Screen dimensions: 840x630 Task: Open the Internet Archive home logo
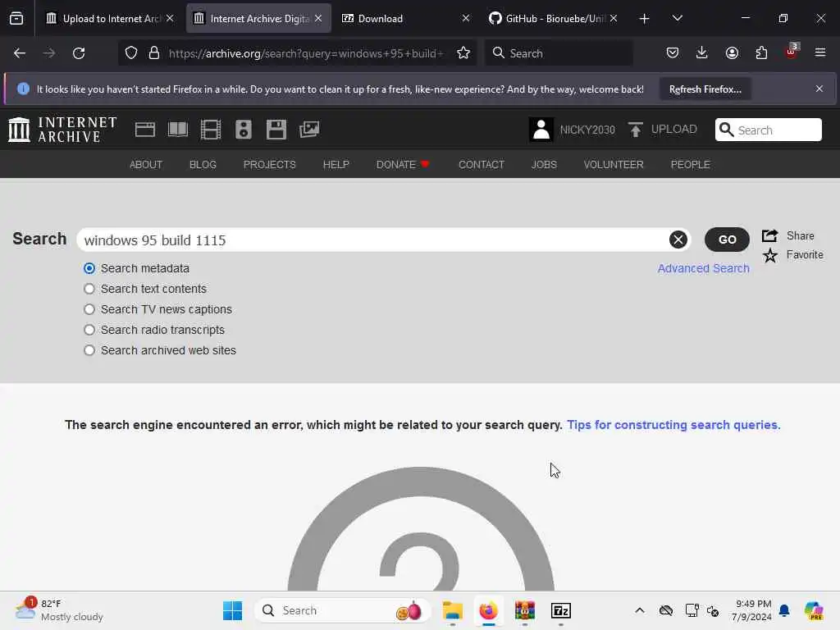click(62, 130)
